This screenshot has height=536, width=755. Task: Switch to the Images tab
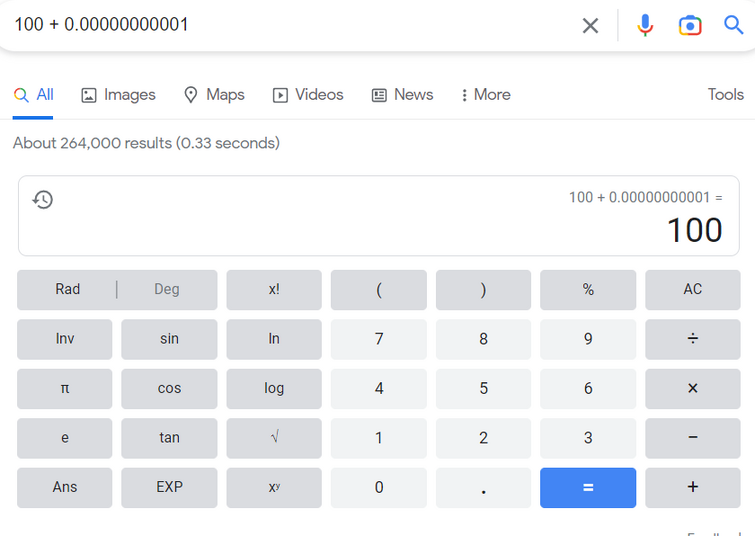(118, 95)
